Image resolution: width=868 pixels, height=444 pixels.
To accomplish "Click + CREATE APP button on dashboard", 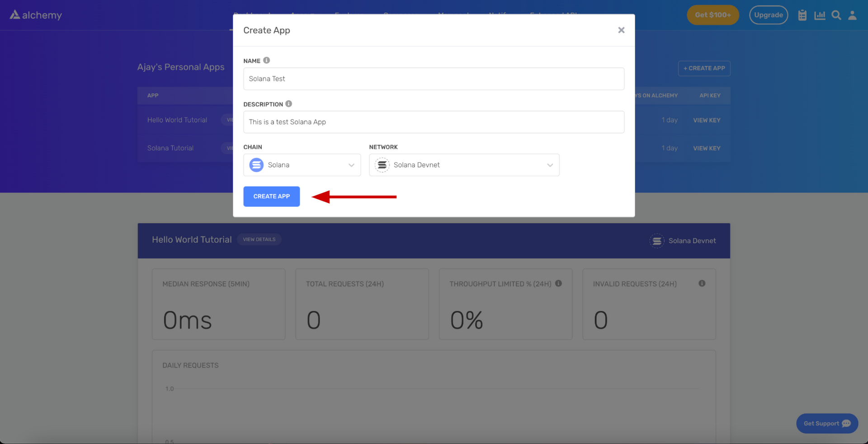I will click(704, 68).
